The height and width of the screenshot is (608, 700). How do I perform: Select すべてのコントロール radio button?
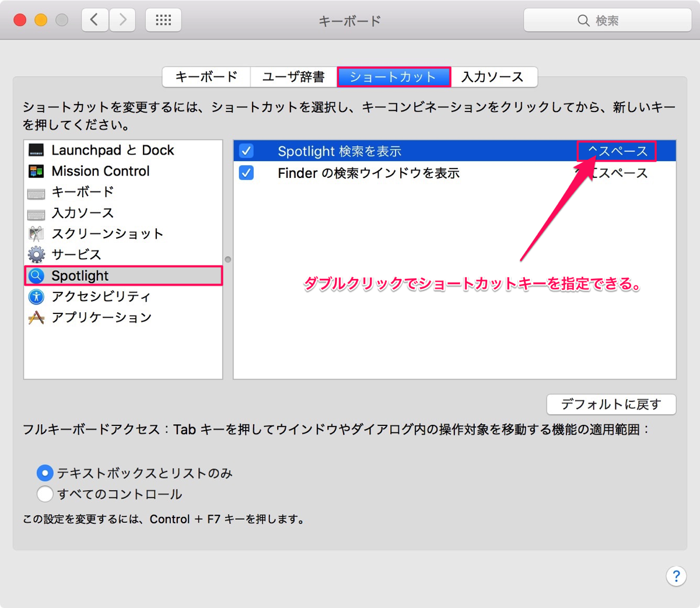coord(44,494)
